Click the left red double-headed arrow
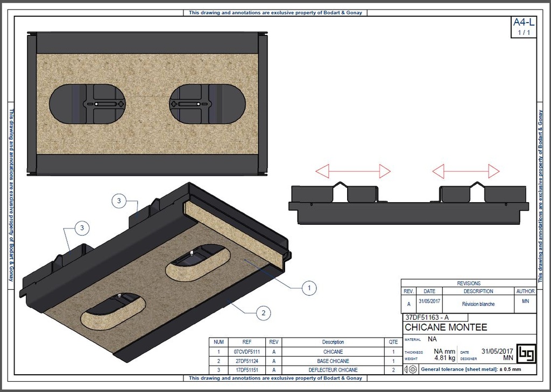The width and height of the screenshot is (551, 392). 352,171
